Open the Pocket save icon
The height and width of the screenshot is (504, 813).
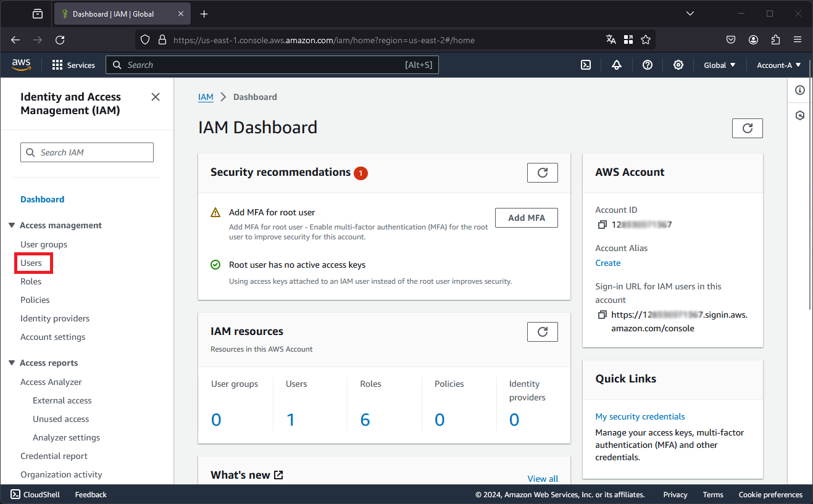(731, 39)
